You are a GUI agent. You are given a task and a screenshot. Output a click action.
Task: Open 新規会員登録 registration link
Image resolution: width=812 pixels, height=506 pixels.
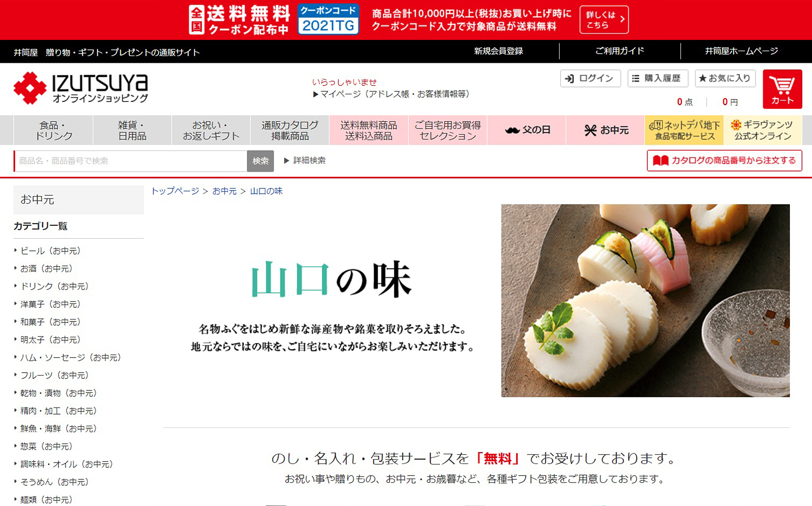click(x=498, y=51)
